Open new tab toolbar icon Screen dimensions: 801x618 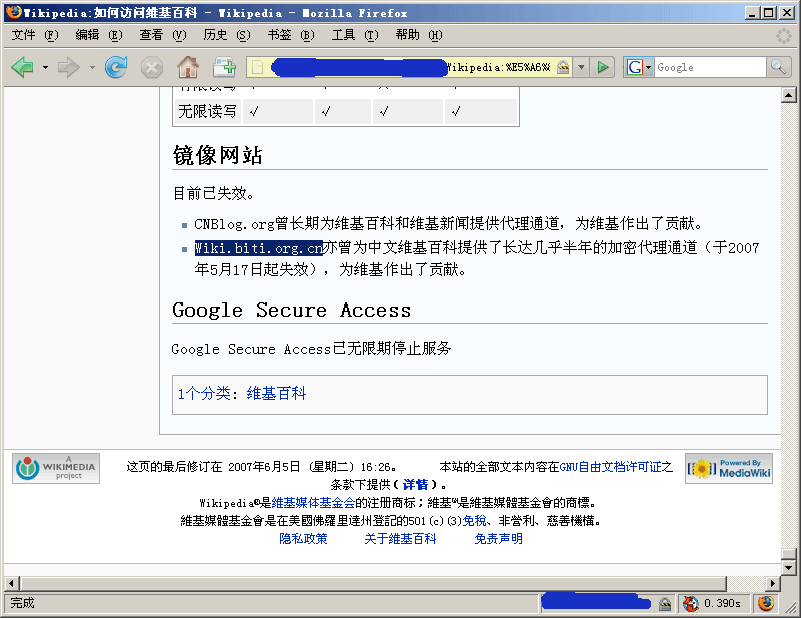click(224, 67)
